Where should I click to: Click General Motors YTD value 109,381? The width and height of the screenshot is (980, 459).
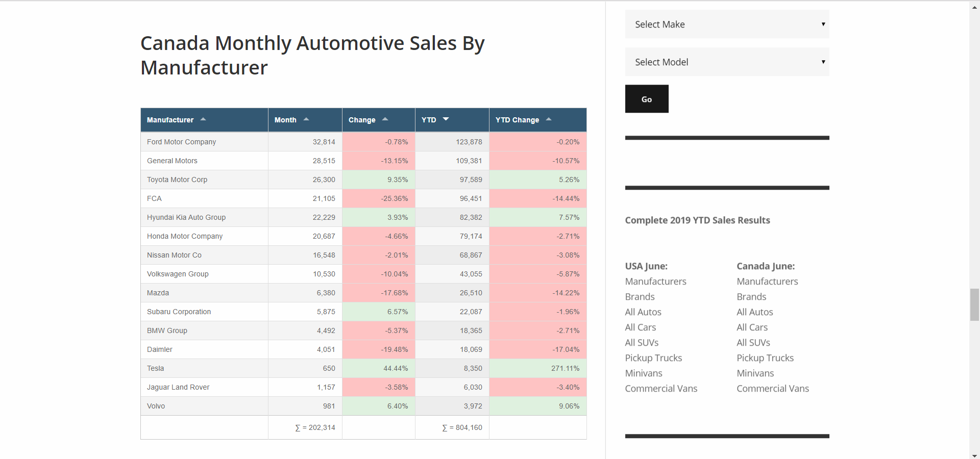[x=469, y=161]
